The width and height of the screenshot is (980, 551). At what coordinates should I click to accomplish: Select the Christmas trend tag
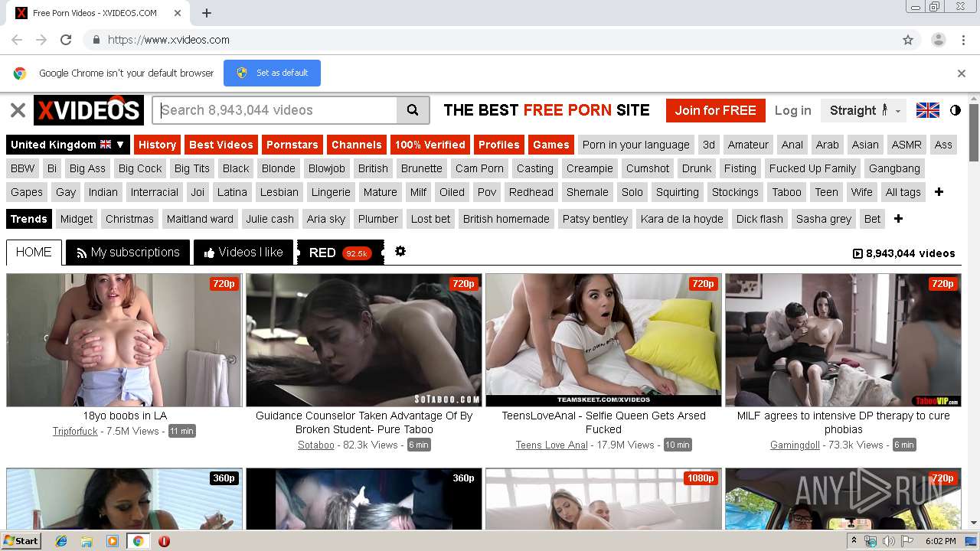[129, 219]
